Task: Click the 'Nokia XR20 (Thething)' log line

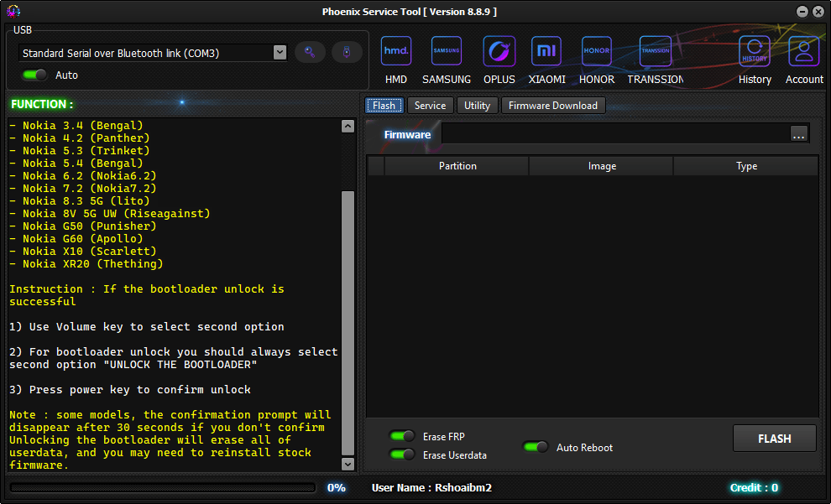Action: 86,264
